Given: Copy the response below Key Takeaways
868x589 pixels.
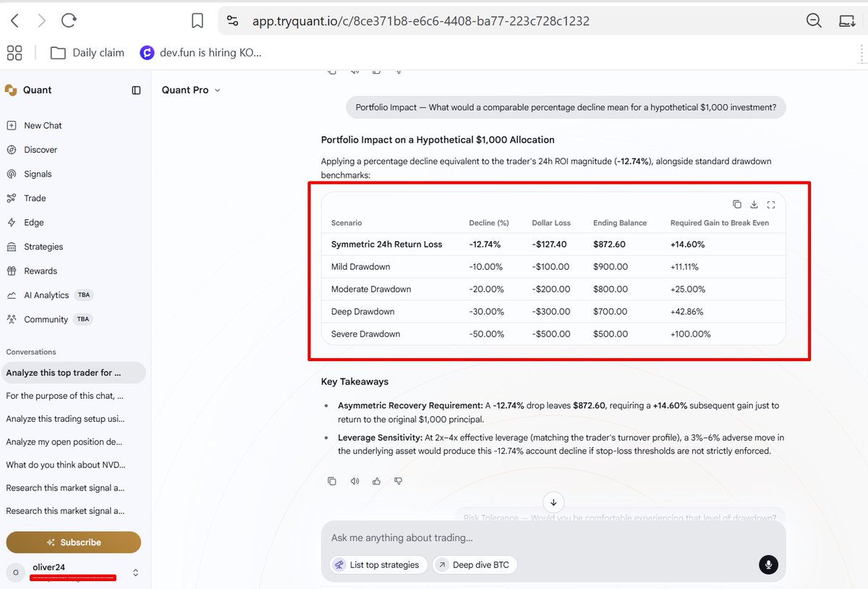Looking at the screenshot, I should 332,481.
